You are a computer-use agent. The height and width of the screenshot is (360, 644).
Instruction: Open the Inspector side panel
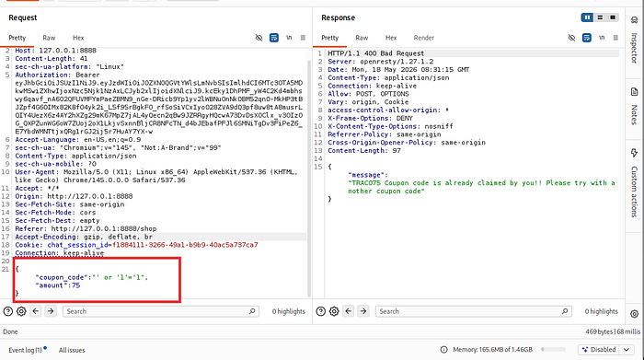(634, 40)
